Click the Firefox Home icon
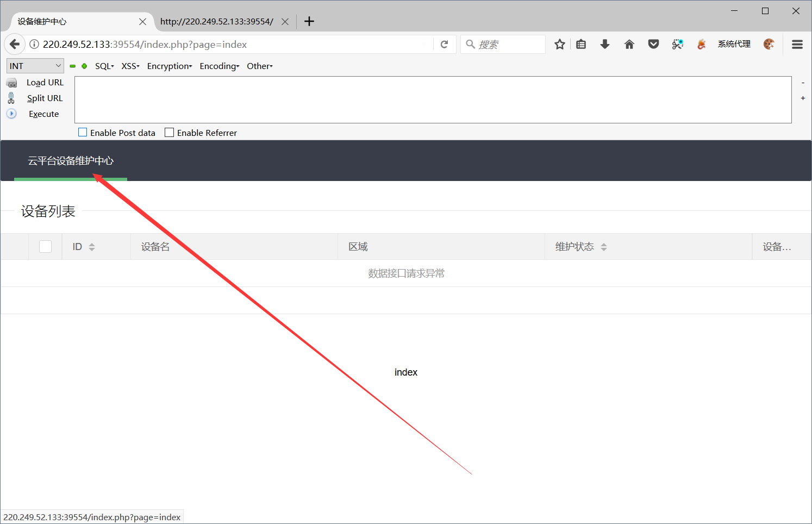Viewport: 812px width, 524px height. 629,44
